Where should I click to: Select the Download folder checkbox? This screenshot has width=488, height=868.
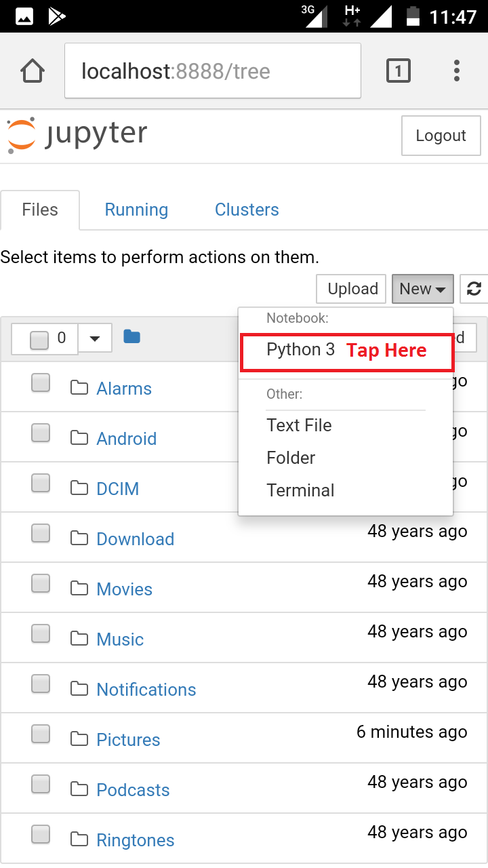[41, 533]
